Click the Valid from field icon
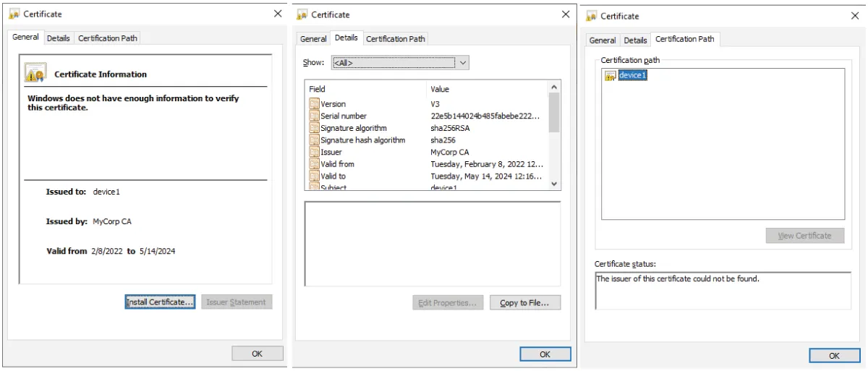The image size is (868, 371). [314, 164]
